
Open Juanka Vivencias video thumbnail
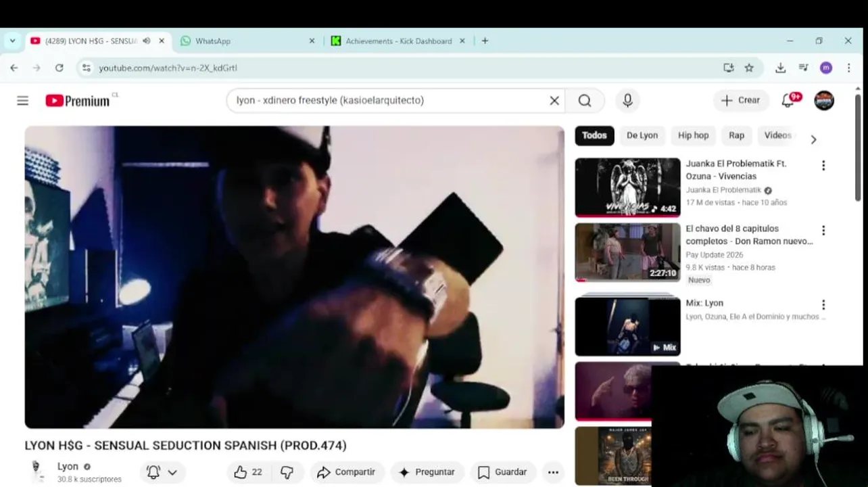pyautogui.click(x=627, y=187)
